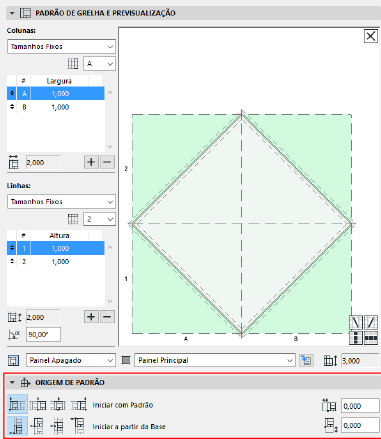Select the fourth icon in 'Iniciar com Padrão' row
This screenshot has height=439, width=381.
click(x=78, y=405)
